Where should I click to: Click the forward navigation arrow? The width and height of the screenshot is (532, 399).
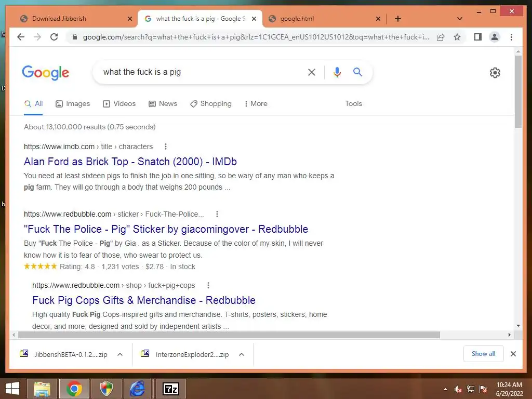[37, 37]
